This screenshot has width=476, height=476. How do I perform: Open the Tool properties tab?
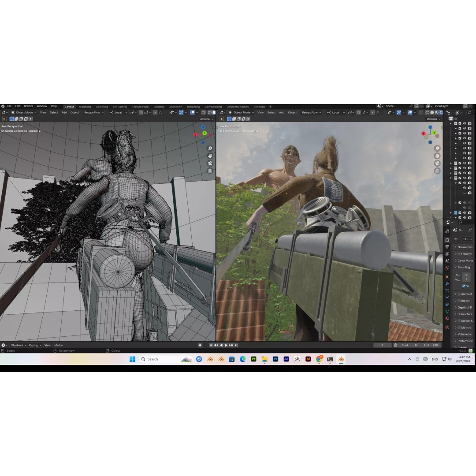pos(447,231)
